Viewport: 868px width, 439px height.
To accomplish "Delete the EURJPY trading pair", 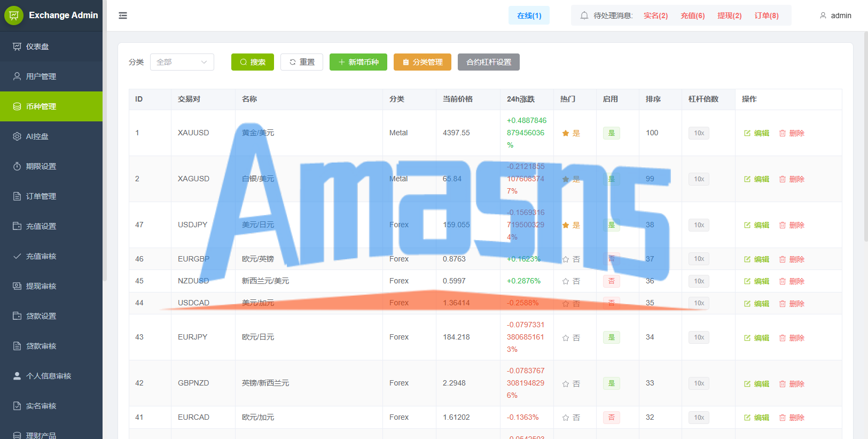I will 792,338.
